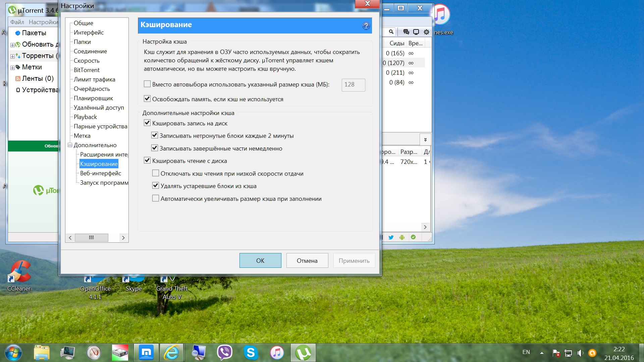
Task: Toggle 'Кэшировать запись на диск' checkbox
Action: point(147,123)
